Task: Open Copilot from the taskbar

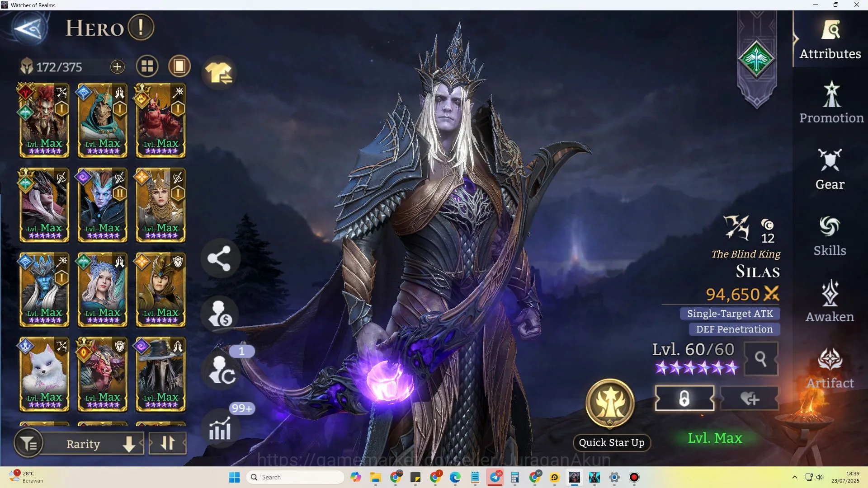Action: pos(356,477)
